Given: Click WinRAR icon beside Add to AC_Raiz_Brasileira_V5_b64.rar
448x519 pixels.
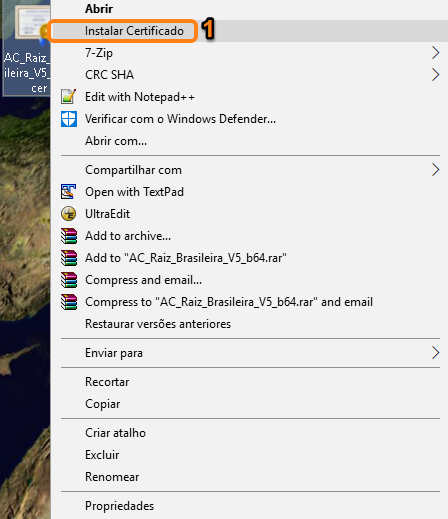Looking at the screenshot, I should pos(69,258).
